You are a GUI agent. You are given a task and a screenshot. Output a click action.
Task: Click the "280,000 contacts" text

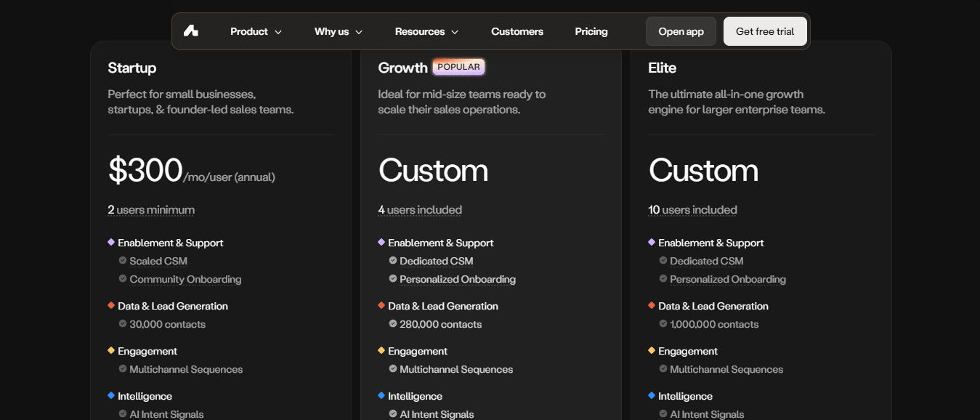[441, 324]
